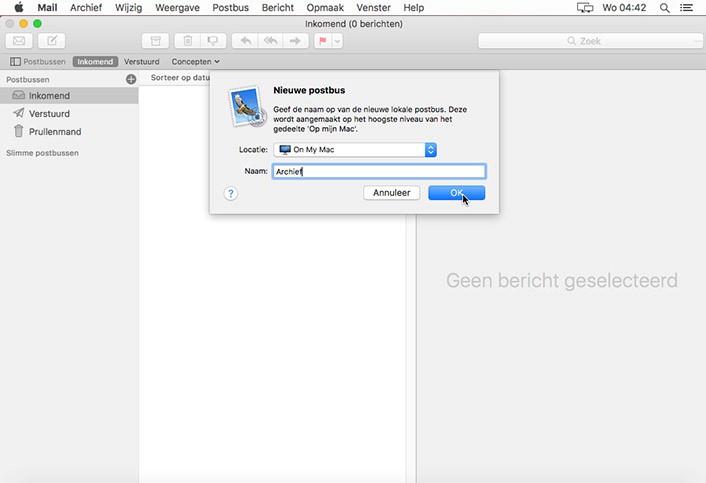Click the Get Mail envelope toolbar icon

20,41
